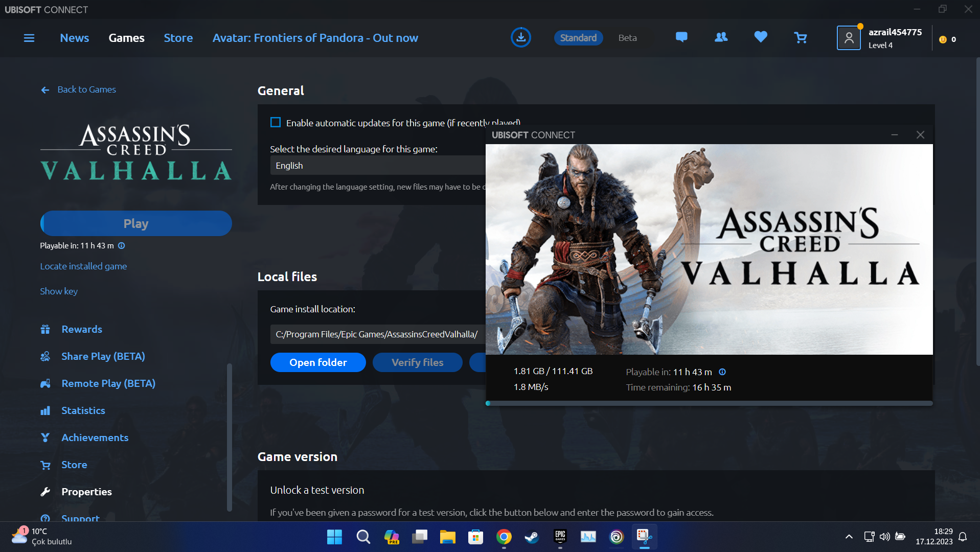Open Ubisoft Connect taskbar icon
Viewport: 980px width, 552px height.
617,537
